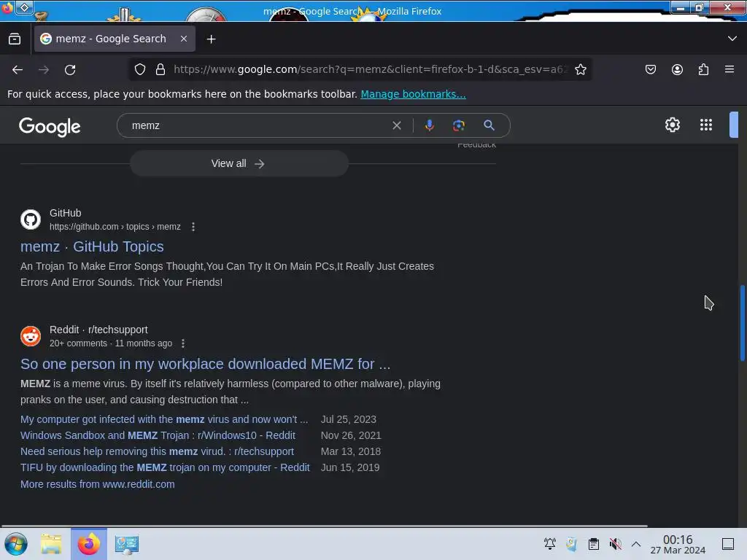
Task: Start Google voice search microphone
Action: coord(429,125)
